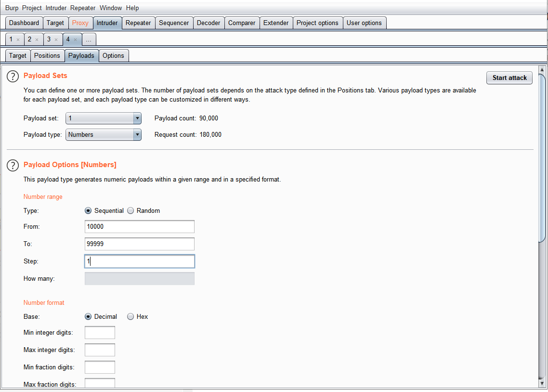Select Intruder attack tab 3
The height and width of the screenshot is (392, 548).
click(x=49, y=39)
